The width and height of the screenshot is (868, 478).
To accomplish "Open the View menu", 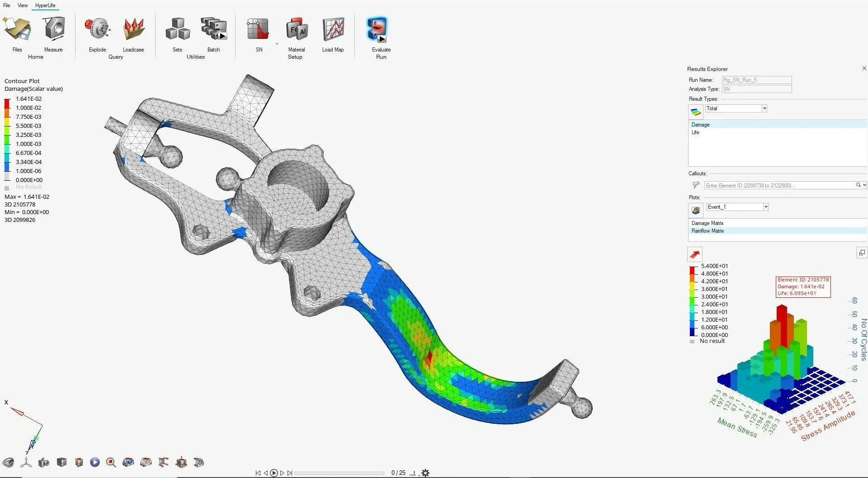I will click(x=23, y=5).
